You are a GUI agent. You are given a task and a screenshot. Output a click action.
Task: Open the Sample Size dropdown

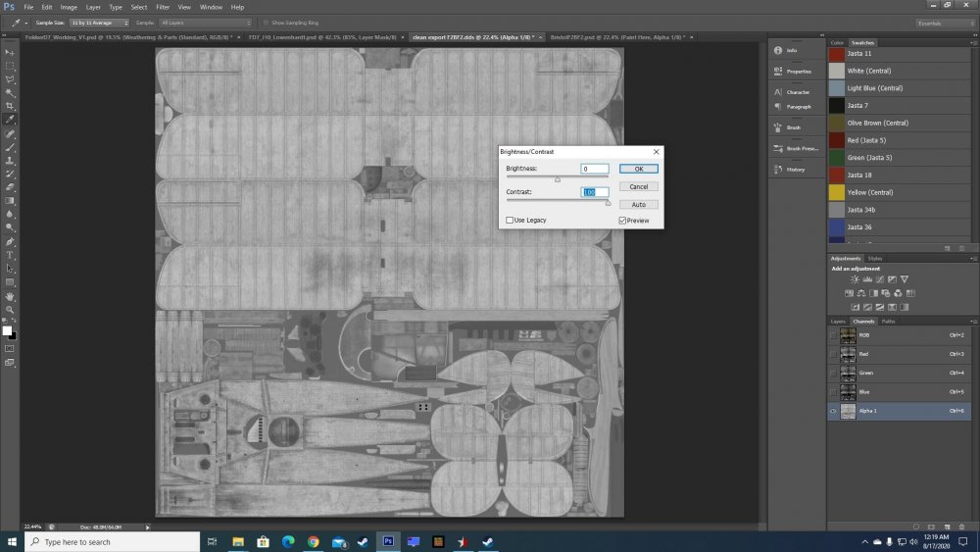[x=99, y=22]
